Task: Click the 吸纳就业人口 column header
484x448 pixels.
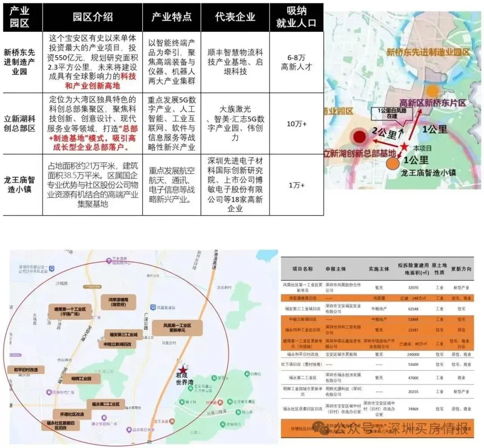Action: coord(296,17)
